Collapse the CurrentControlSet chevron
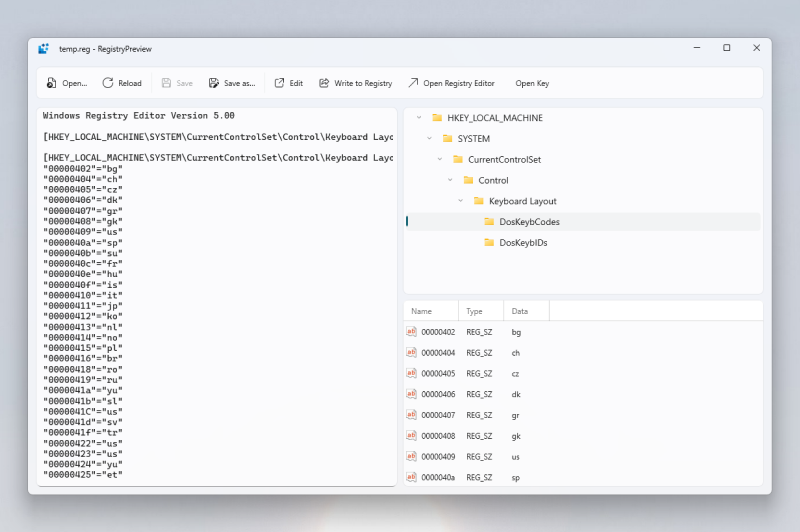This screenshot has width=800, height=532. [440, 159]
